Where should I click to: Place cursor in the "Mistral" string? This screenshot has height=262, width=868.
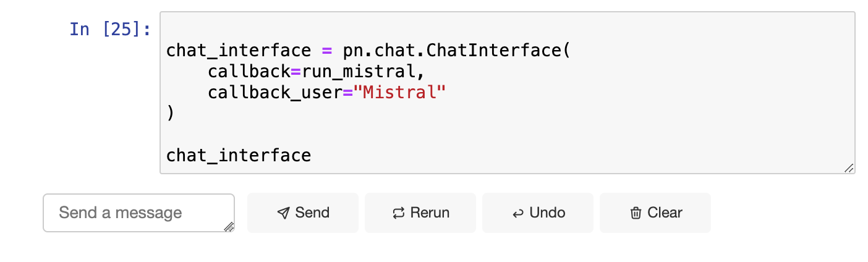(404, 92)
